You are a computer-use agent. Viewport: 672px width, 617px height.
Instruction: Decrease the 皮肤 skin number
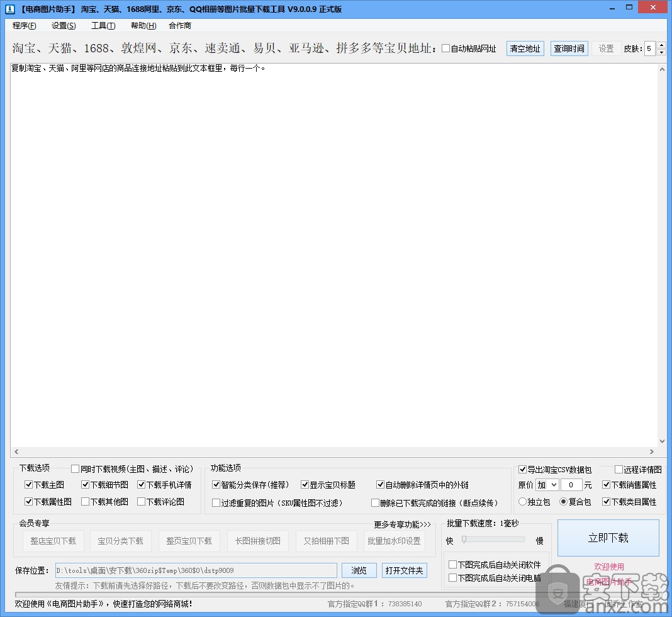tap(661, 52)
